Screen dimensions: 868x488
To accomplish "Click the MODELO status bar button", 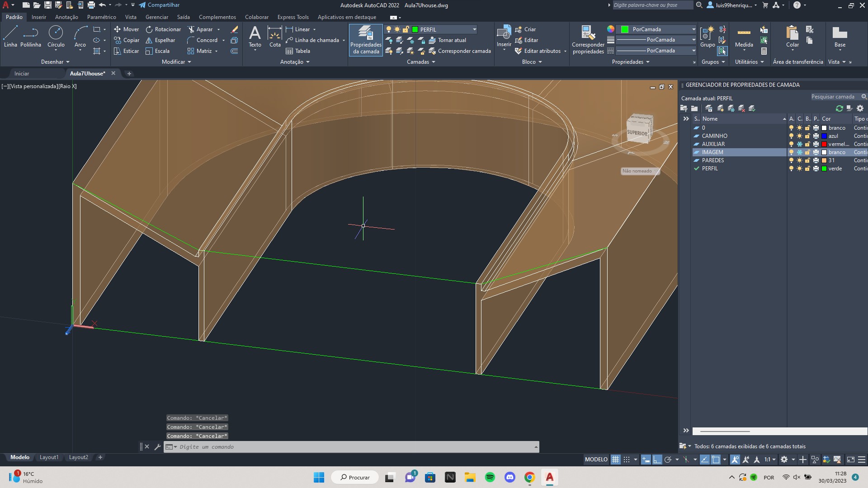I will [x=596, y=460].
